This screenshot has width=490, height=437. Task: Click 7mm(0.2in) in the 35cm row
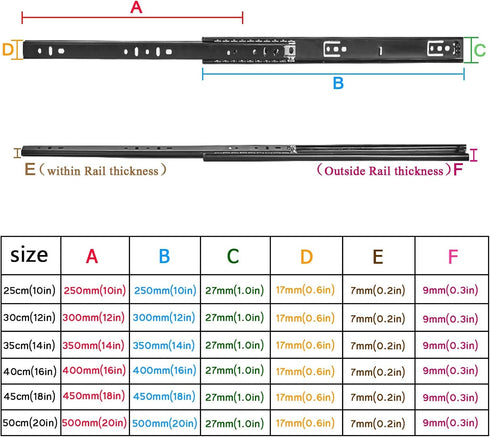coord(378,346)
